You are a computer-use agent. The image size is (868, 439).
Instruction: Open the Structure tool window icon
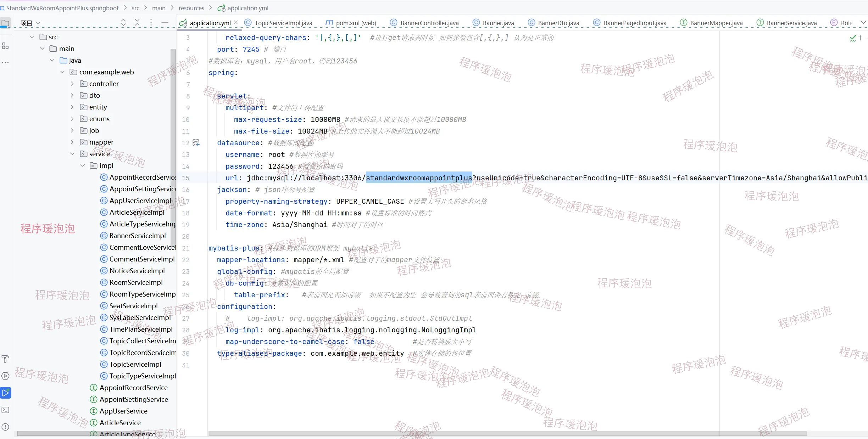(5, 46)
